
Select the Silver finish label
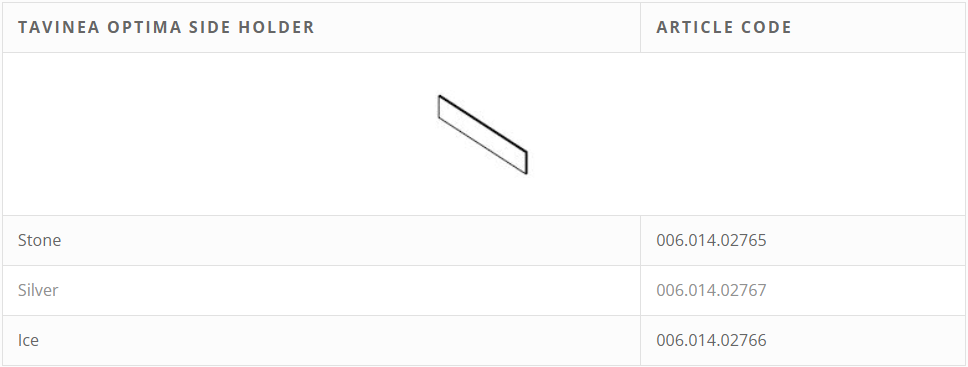38,290
